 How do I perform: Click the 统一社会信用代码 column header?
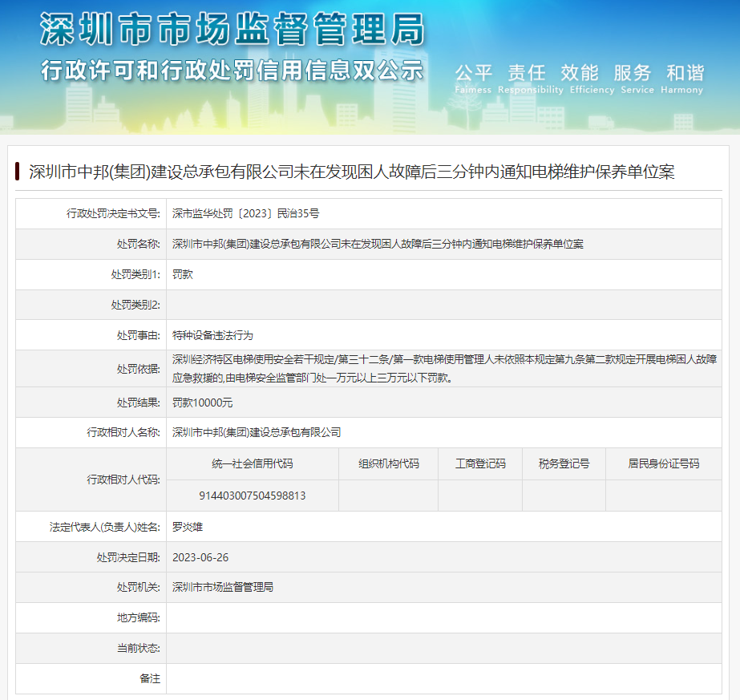point(252,464)
